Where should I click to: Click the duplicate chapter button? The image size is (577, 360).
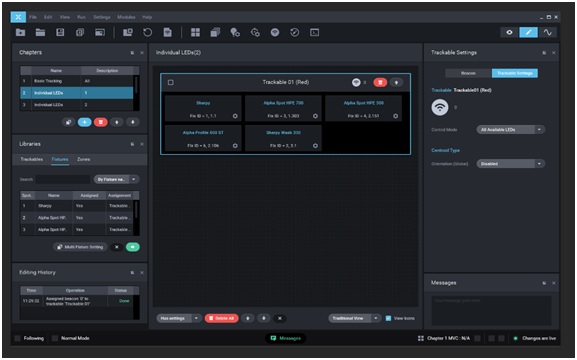pos(68,122)
